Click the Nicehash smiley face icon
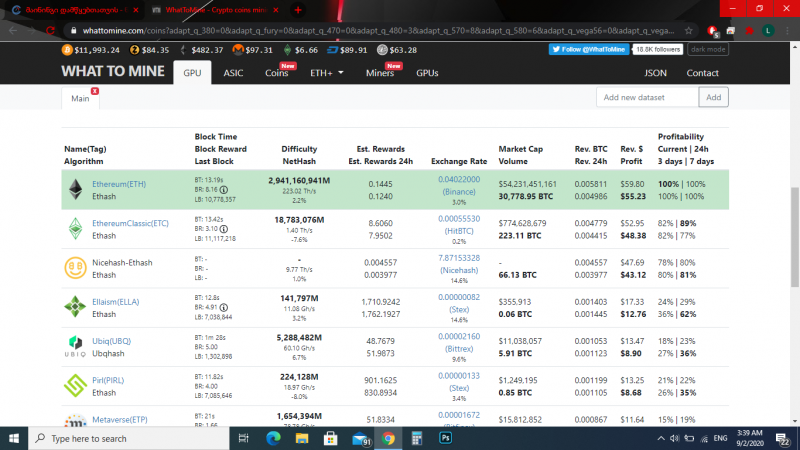The height and width of the screenshot is (450, 800). 75,267
